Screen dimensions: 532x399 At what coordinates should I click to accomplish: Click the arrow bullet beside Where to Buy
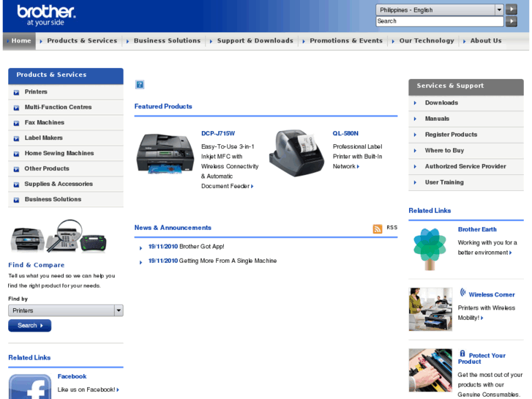(415, 150)
